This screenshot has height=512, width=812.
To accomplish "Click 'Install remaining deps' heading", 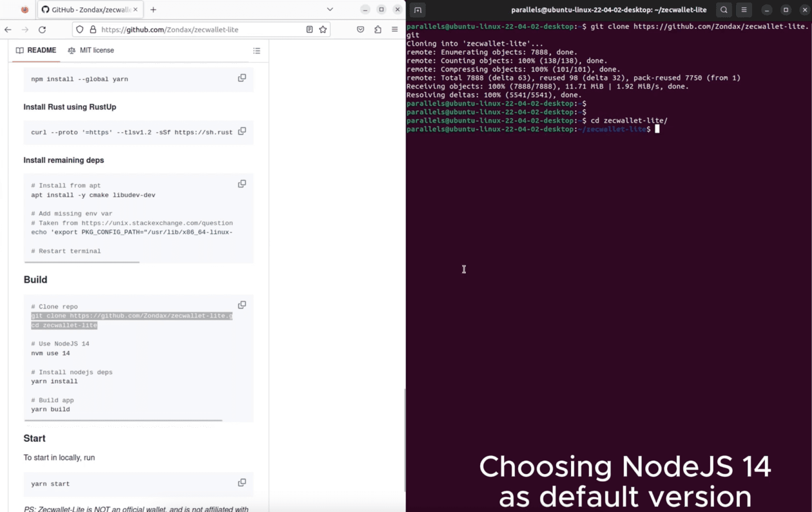I will [x=63, y=160].
